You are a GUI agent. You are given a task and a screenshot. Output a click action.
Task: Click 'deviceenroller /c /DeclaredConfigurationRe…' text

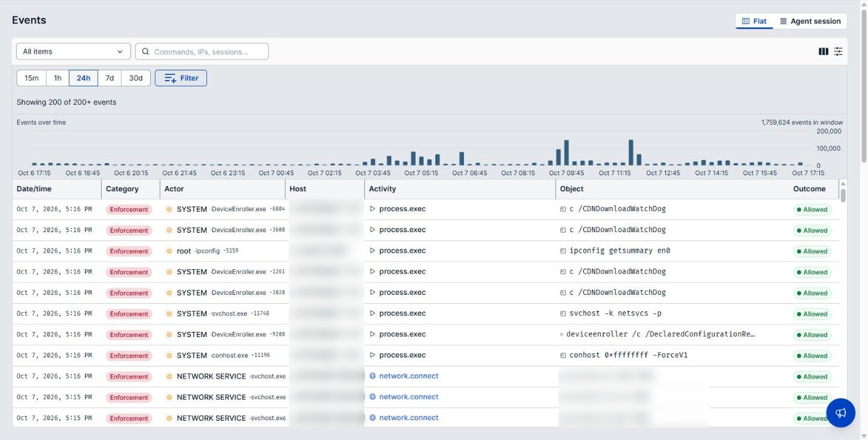(x=660, y=334)
